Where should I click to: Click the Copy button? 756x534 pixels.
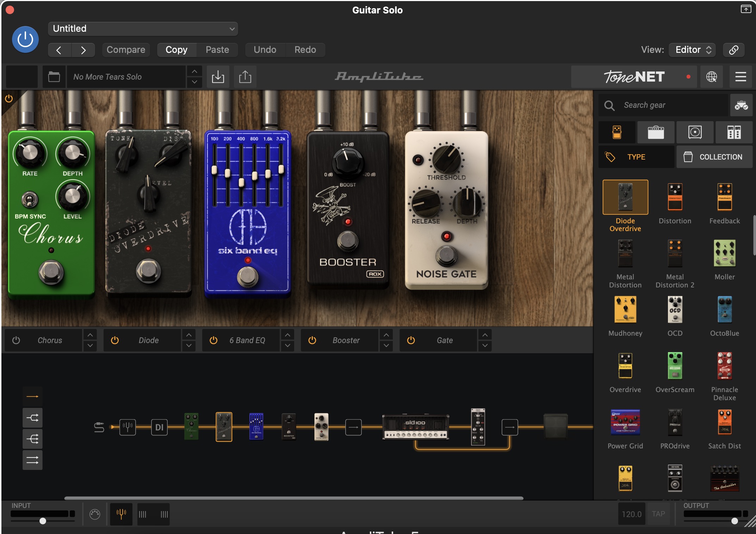click(x=176, y=50)
